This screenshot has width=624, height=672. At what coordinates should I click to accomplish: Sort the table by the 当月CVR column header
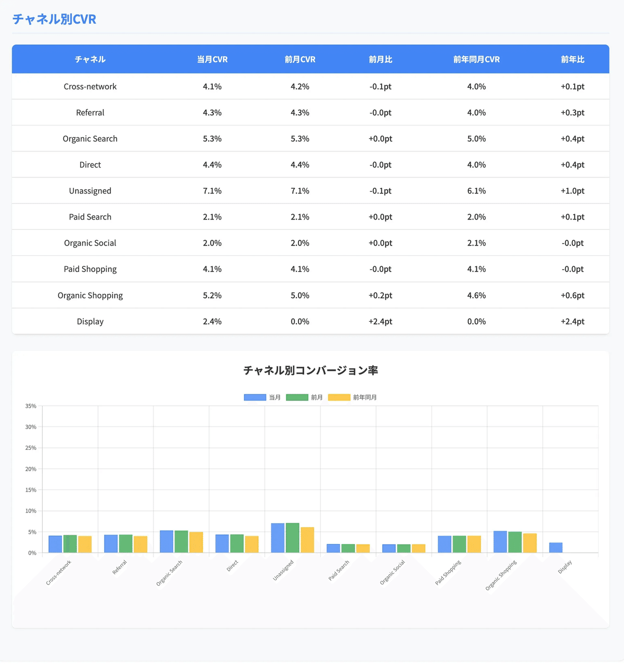pyautogui.click(x=212, y=59)
